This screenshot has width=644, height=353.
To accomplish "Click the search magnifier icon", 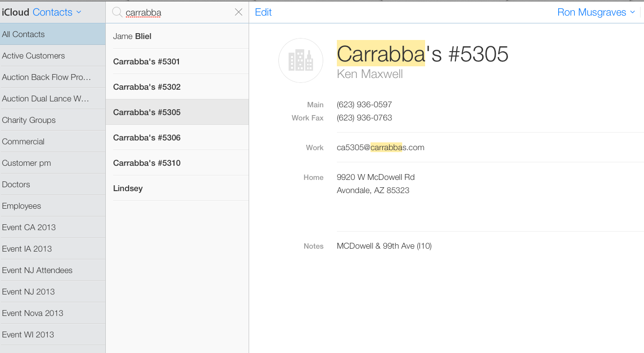I will [x=117, y=12].
